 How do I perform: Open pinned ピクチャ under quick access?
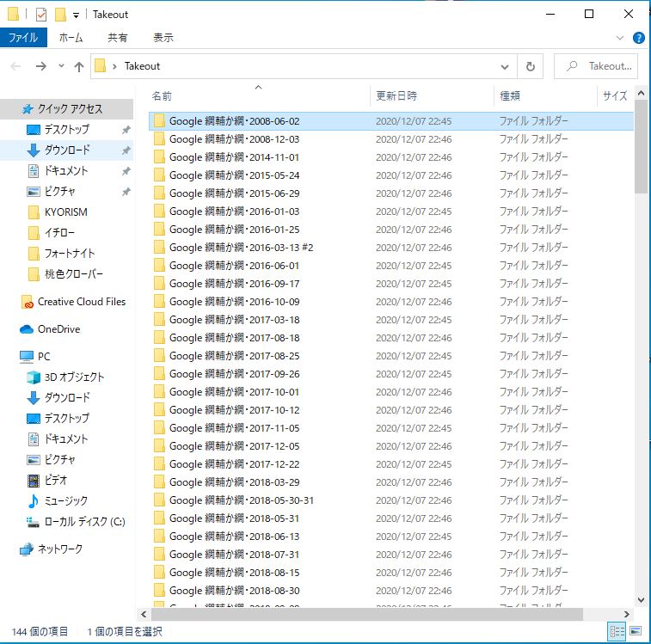tap(66, 192)
